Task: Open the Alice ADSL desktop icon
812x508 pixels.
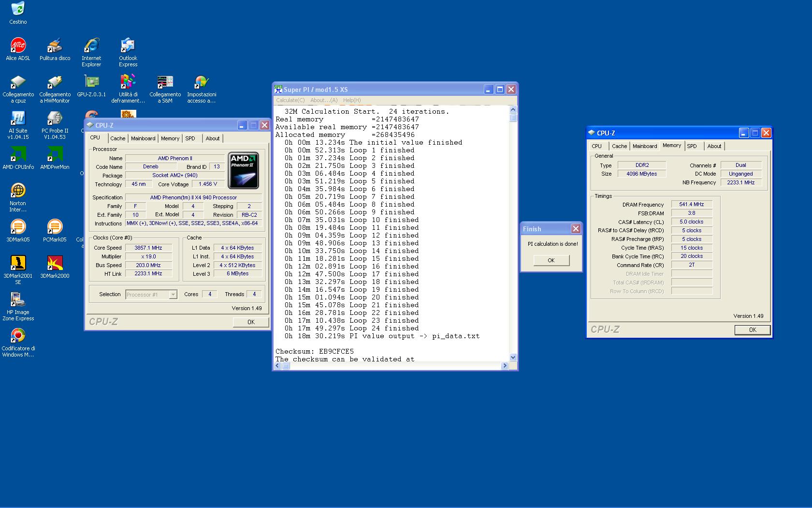Action: pyautogui.click(x=18, y=49)
